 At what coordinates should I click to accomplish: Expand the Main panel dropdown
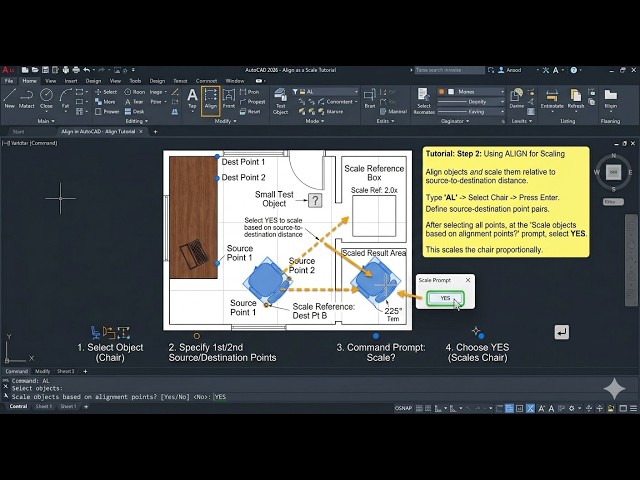[46, 121]
